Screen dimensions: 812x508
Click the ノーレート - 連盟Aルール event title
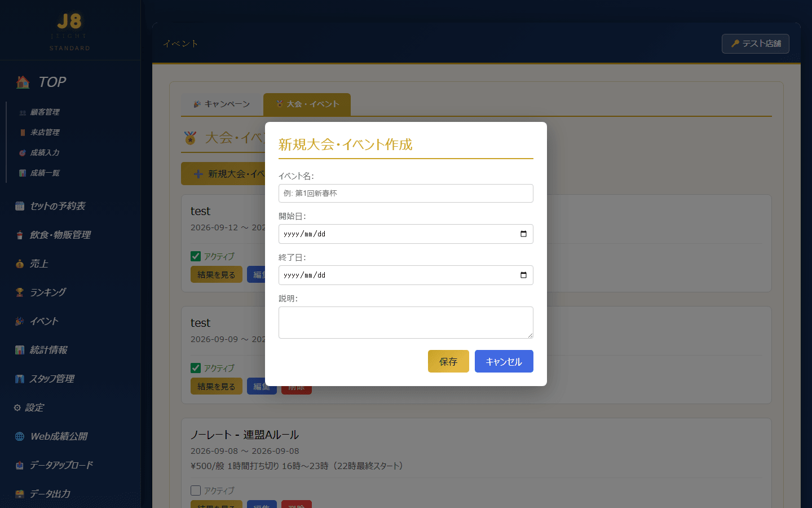click(x=245, y=435)
